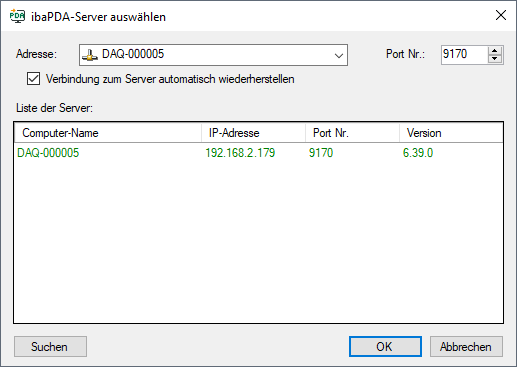Viewport: 517px width, 367px height.
Task: Confirm with the OK button
Action: (385, 347)
